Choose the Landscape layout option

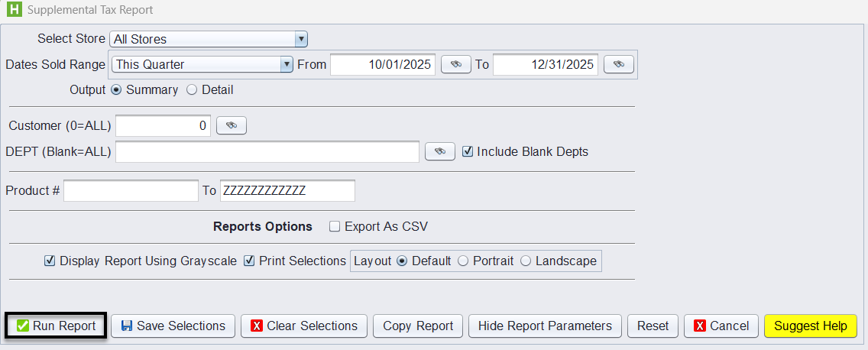click(526, 261)
